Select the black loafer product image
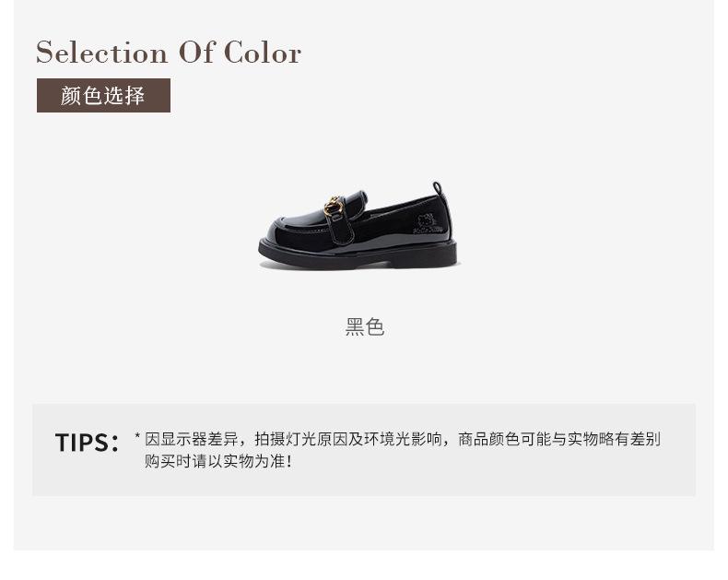Screen dimensions: 728x580 (358, 226)
